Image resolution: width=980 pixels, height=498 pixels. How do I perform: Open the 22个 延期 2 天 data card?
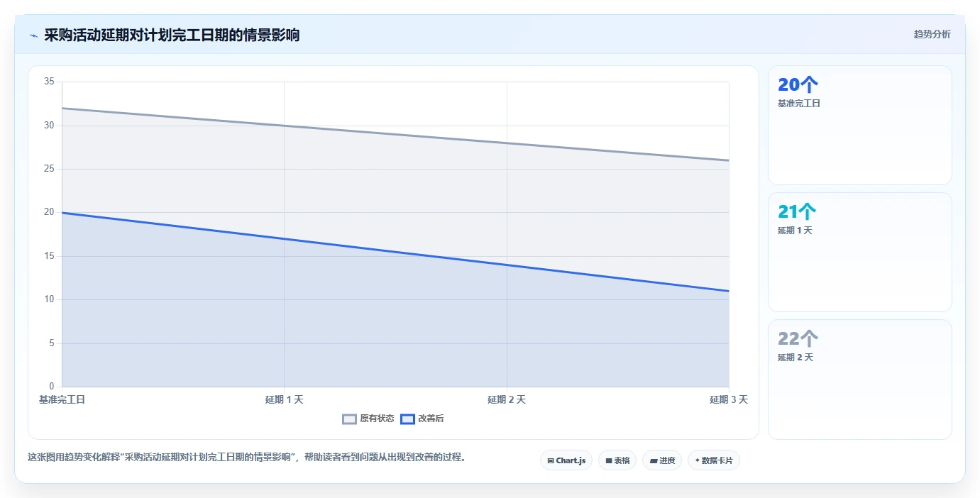tap(859, 380)
